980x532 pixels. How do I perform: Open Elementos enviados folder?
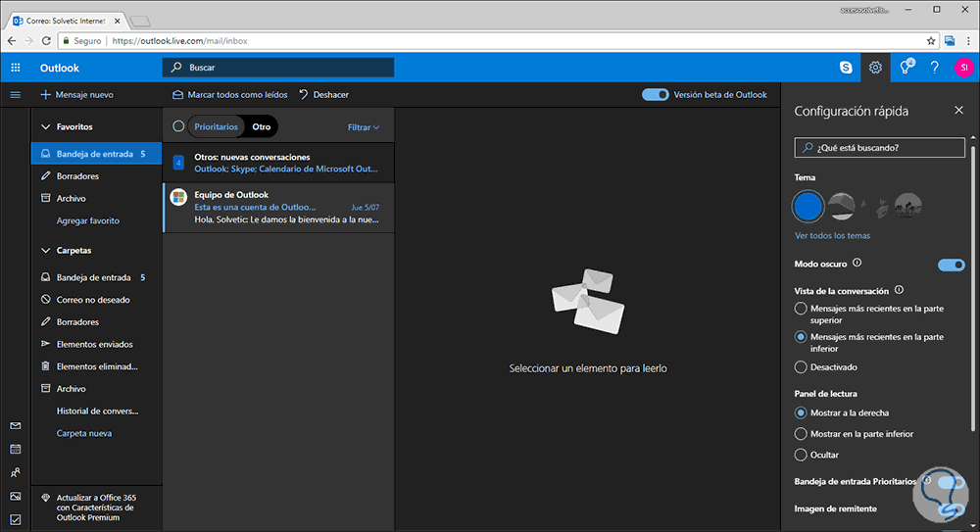point(96,344)
